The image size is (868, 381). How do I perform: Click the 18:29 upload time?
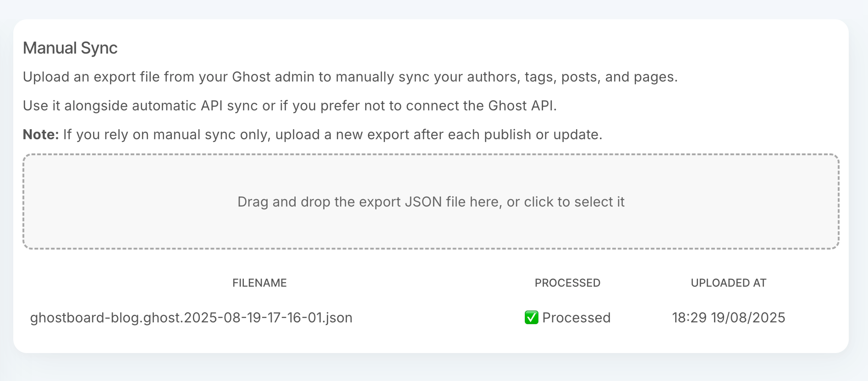click(689, 318)
